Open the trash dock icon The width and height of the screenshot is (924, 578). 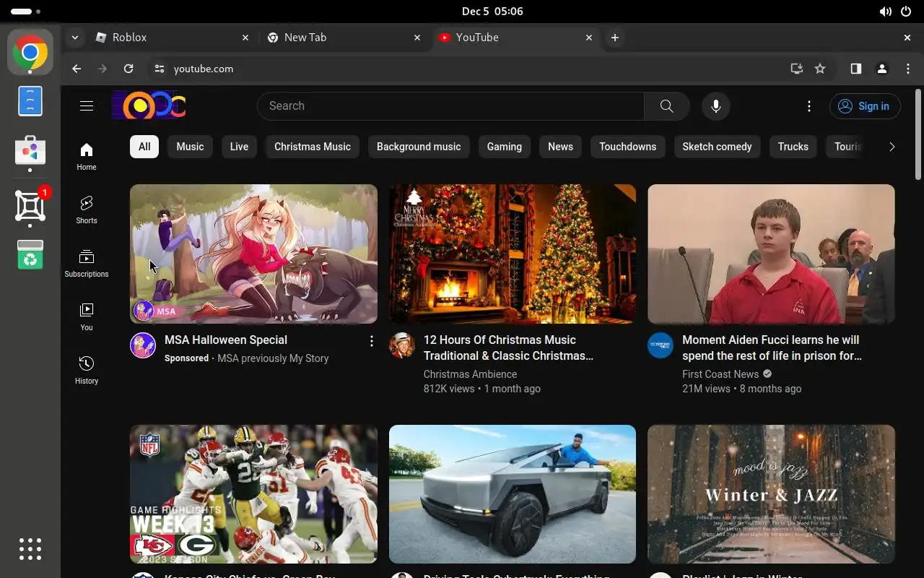30,254
